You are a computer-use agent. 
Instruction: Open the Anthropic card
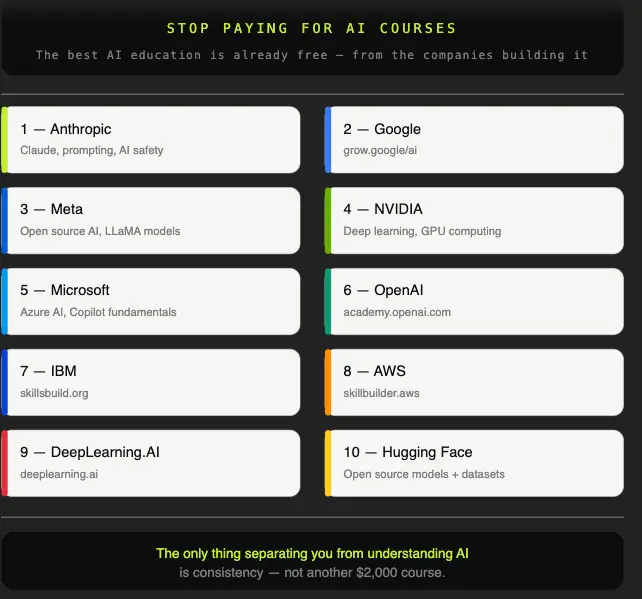[x=151, y=140]
